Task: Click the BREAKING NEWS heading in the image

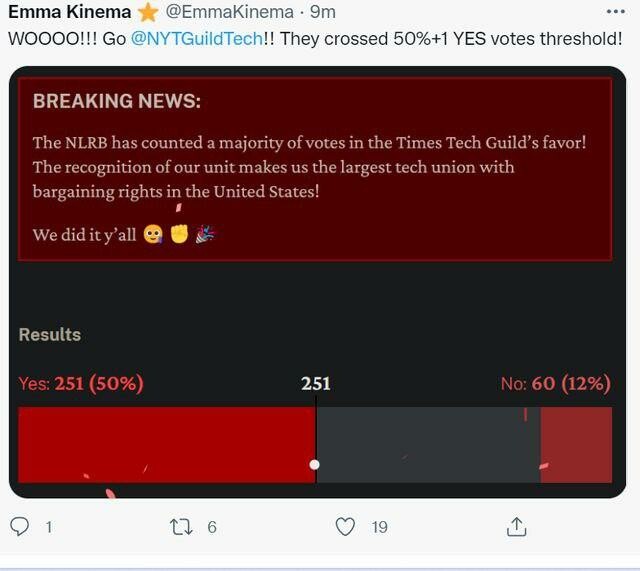Action: 116,101
